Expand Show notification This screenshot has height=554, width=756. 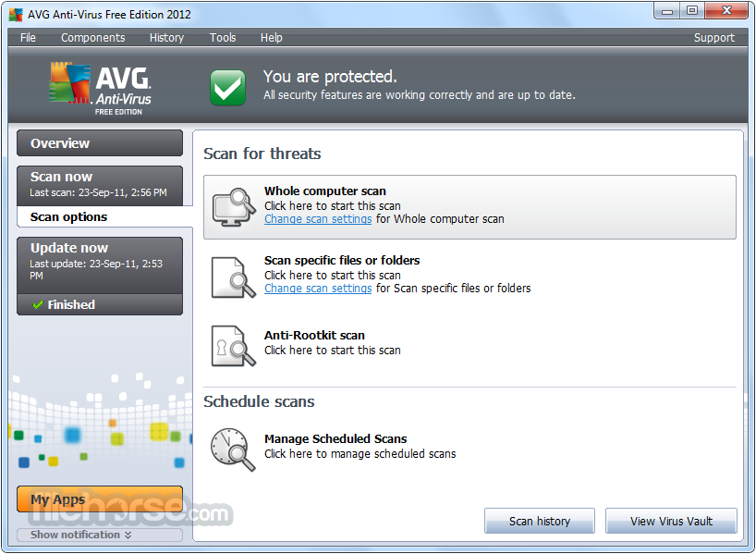[x=100, y=535]
